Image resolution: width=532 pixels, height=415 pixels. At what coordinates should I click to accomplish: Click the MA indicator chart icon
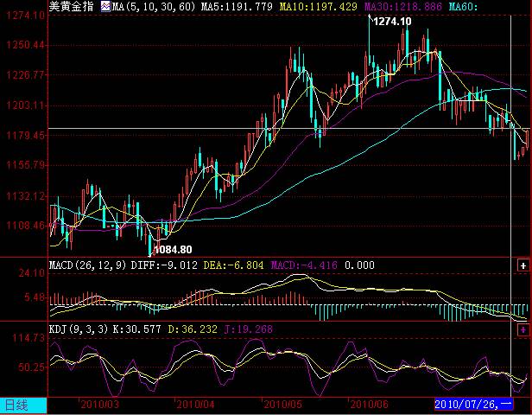105,6
